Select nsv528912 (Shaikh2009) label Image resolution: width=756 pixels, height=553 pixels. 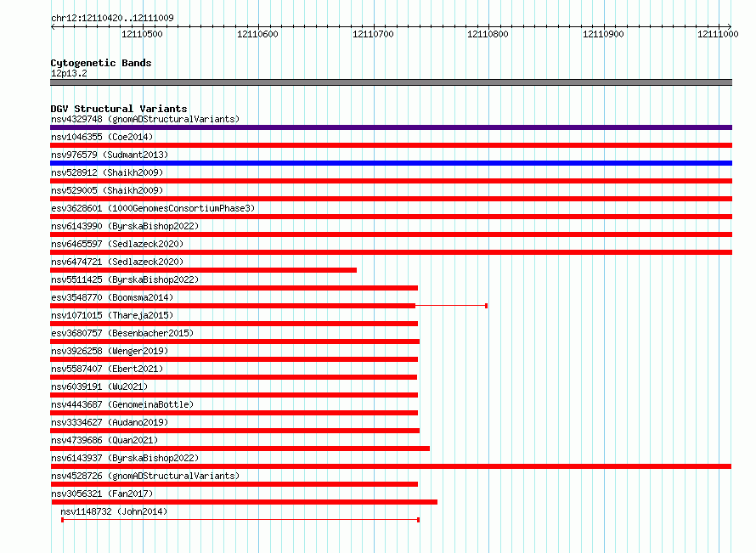click(107, 172)
